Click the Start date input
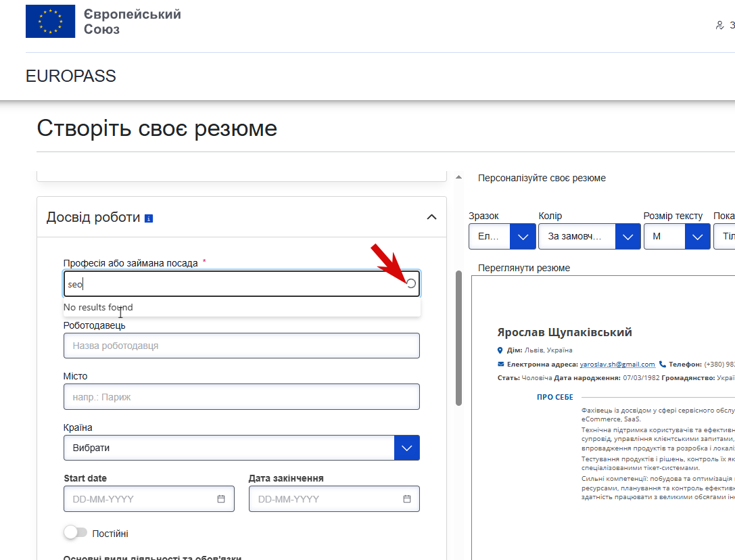 (x=149, y=499)
